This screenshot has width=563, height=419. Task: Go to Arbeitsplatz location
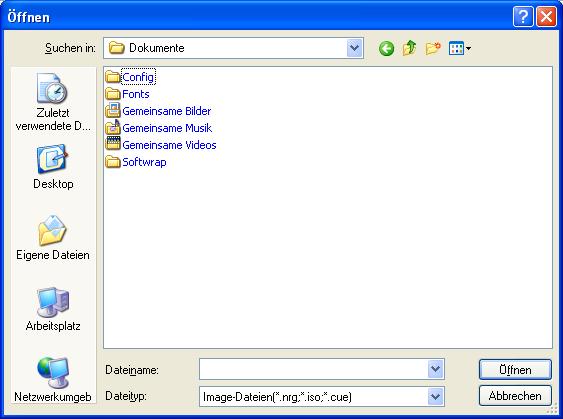point(53,309)
